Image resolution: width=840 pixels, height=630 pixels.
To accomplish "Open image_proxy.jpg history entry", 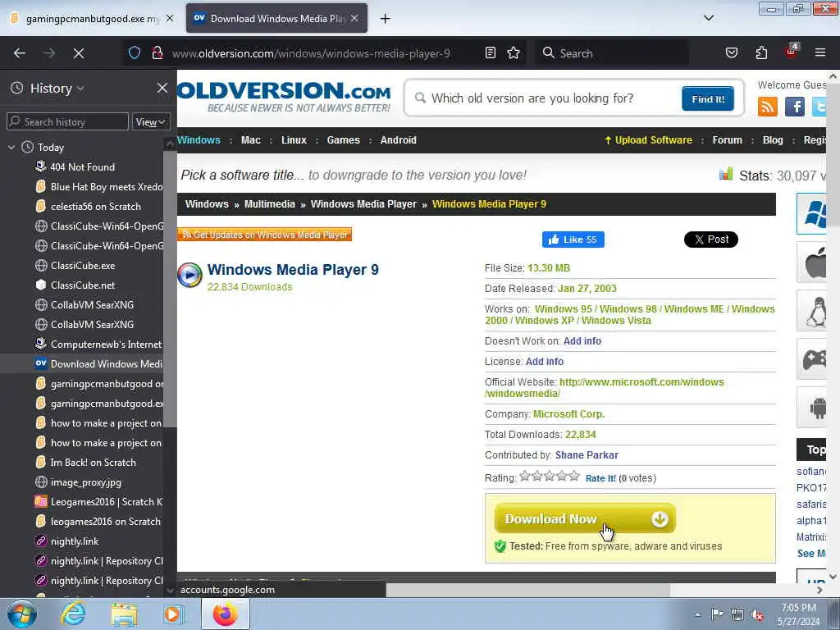I will tap(85, 482).
